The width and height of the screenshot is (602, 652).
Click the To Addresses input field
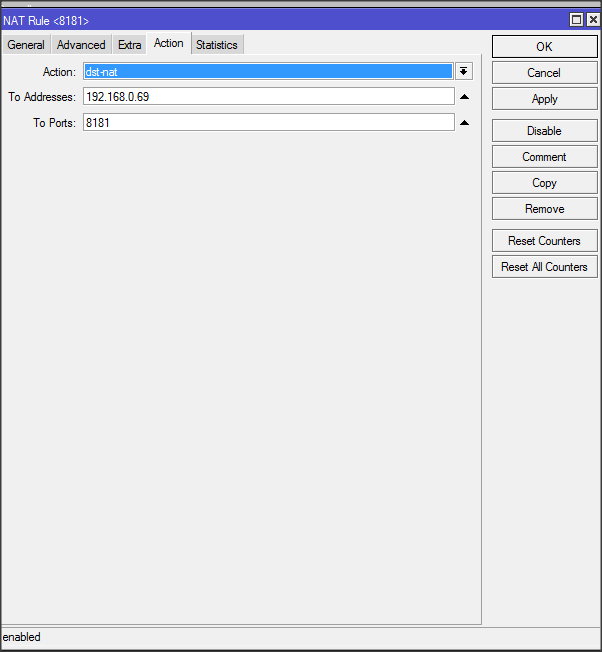269,96
